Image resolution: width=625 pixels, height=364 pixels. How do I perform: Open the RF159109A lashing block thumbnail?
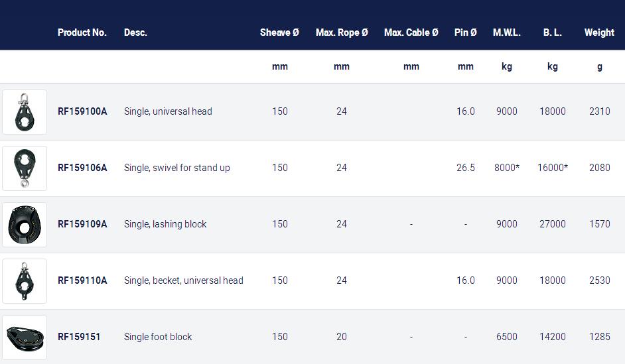[x=25, y=225]
